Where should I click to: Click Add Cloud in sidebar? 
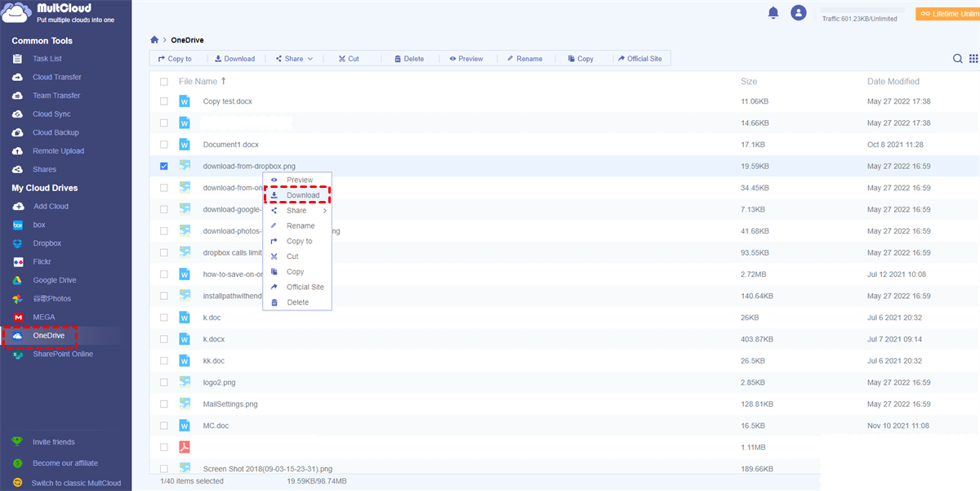[51, 207]
